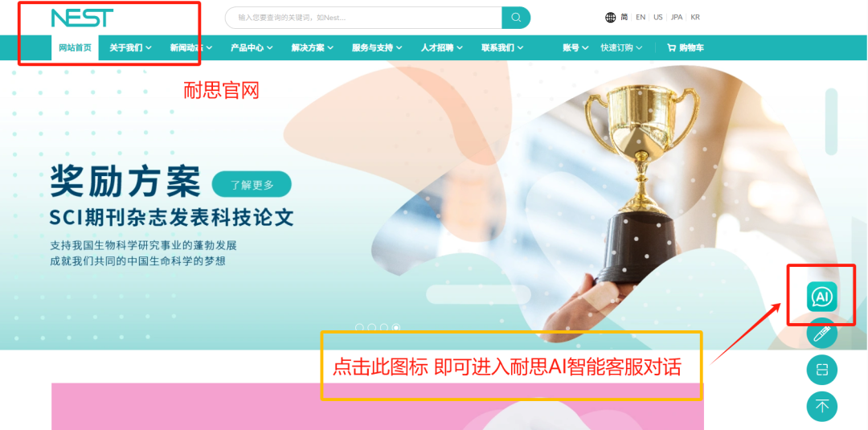Click the shopping cart icon 购物车
The width and height of the screenshot is (868, 430).
pyautogui.click(x=686, y=47)
